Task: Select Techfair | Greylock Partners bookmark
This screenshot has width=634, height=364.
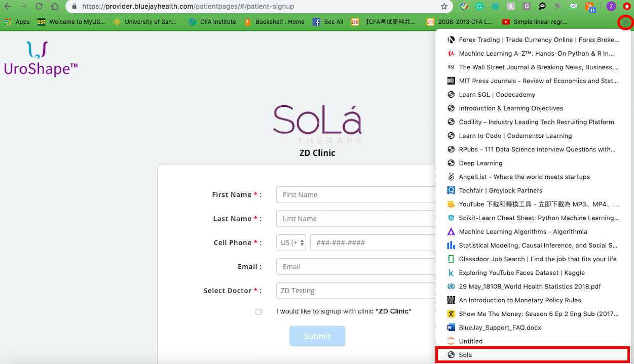Action: 533,190
